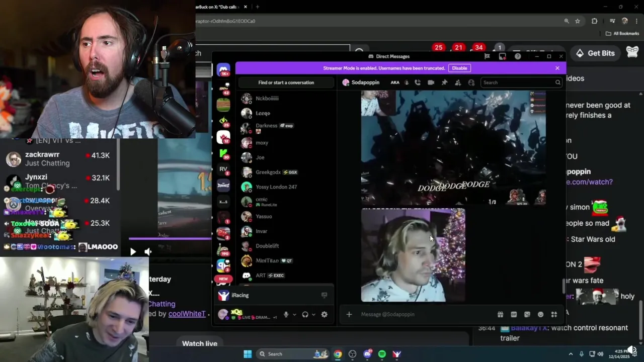The width and height of the screenshot is (644, 362).
Task: Open Chrome from Windows taskbar
Action: [x=338, y=354]
